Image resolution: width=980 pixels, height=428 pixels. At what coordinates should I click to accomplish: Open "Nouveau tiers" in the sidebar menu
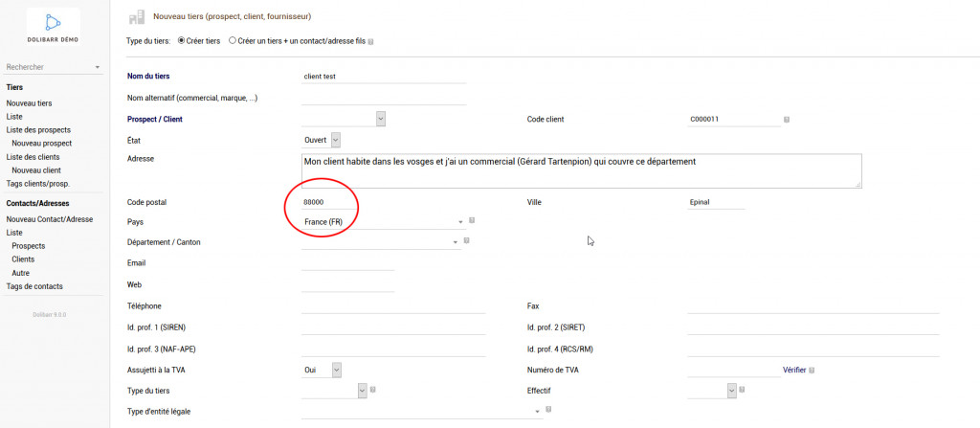point(29,102)
